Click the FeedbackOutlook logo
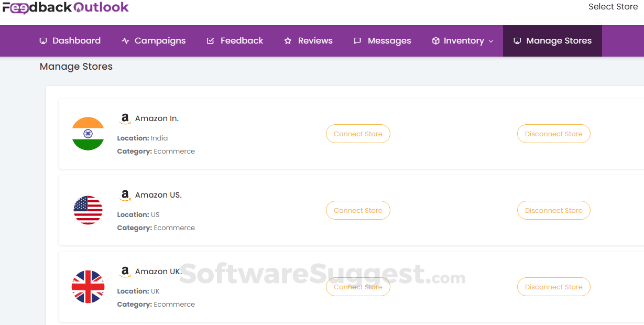 [x=66, y=8]
